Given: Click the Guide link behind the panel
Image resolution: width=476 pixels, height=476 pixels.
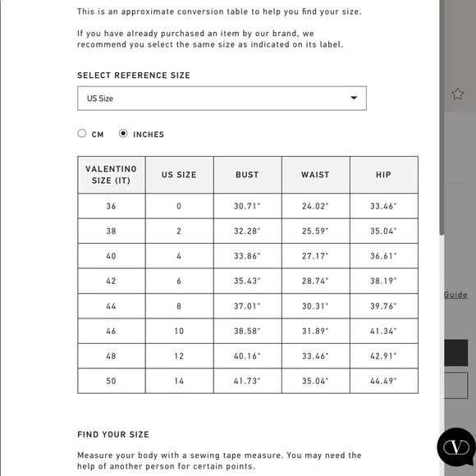Looking at the screenshot, I should [x=455, y=295].
